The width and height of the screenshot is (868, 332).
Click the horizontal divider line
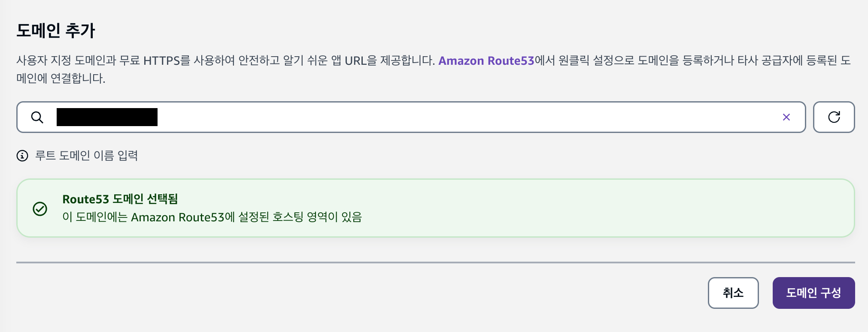point(435,262)
